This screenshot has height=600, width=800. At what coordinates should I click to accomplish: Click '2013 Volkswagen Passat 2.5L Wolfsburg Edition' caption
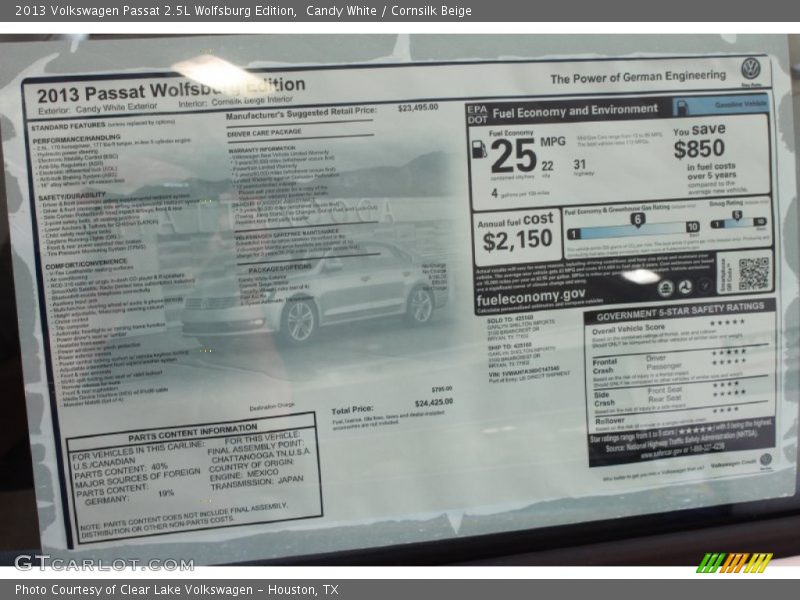tap(156, 11)
